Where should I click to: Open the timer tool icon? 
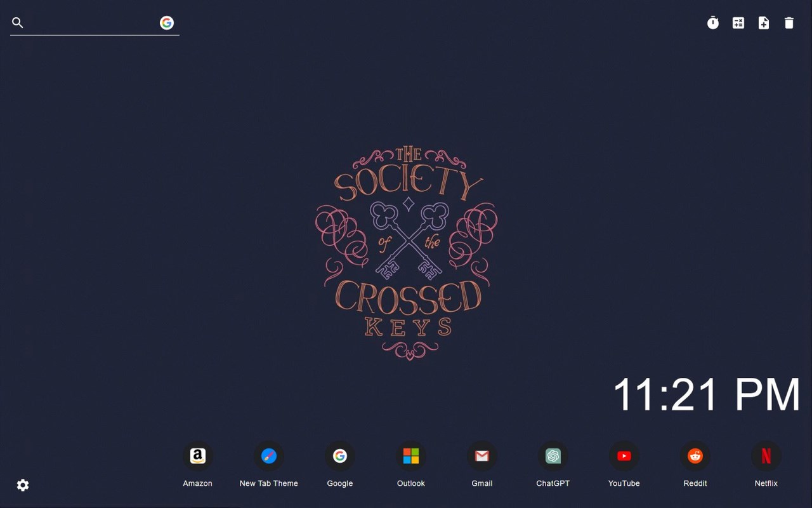point(713,23)
